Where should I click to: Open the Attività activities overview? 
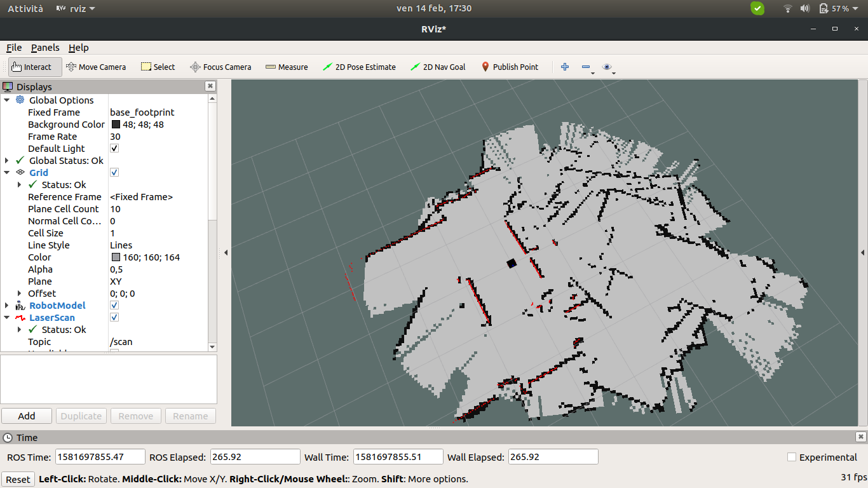(25, 8)
